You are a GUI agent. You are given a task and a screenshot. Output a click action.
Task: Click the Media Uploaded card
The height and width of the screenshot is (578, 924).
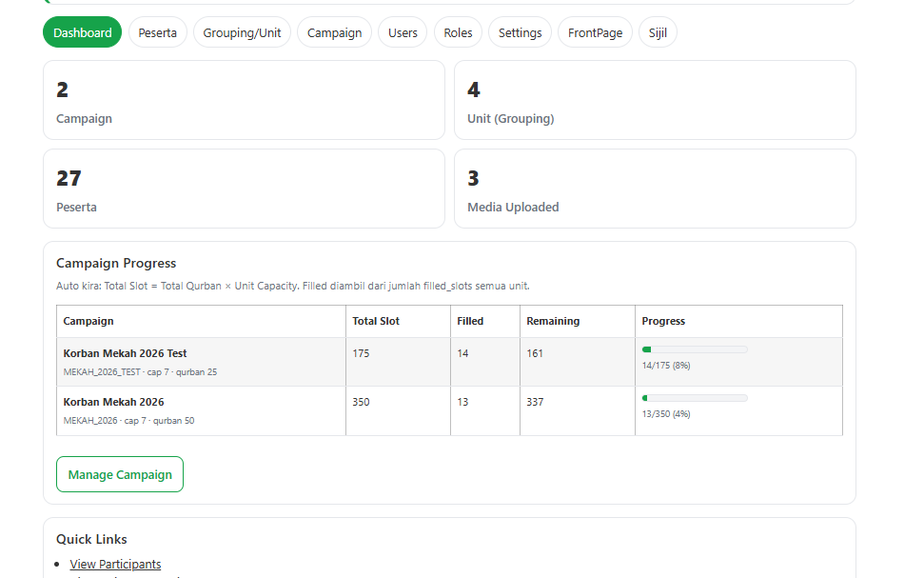[655, 188]
